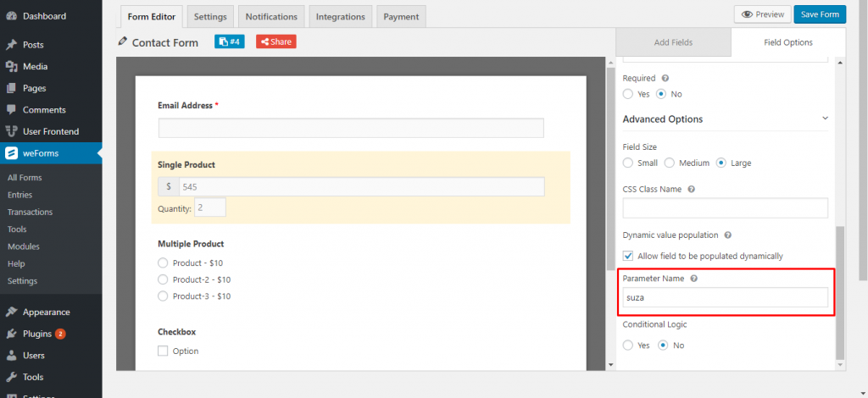Click the Comments bubble icon
This screenshot has width=868, height=398.
[11, 109]
